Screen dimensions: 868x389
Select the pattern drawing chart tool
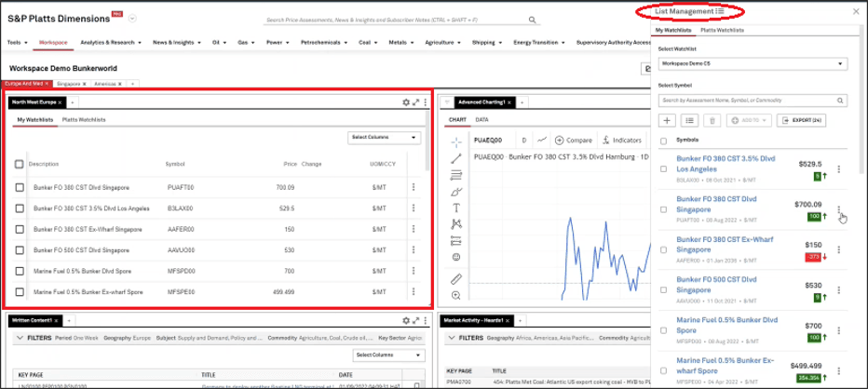[456, 224]
